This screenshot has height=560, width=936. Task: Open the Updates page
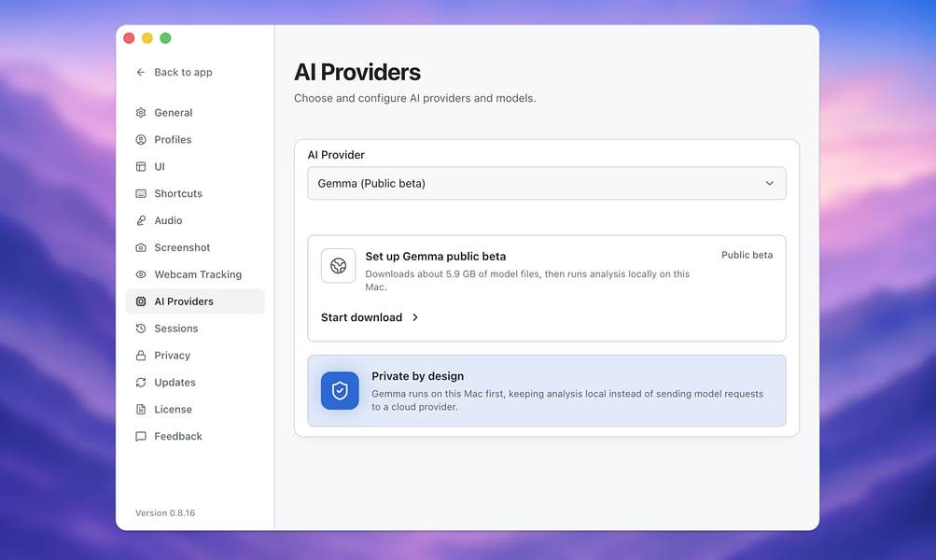(x=195, y=382)
